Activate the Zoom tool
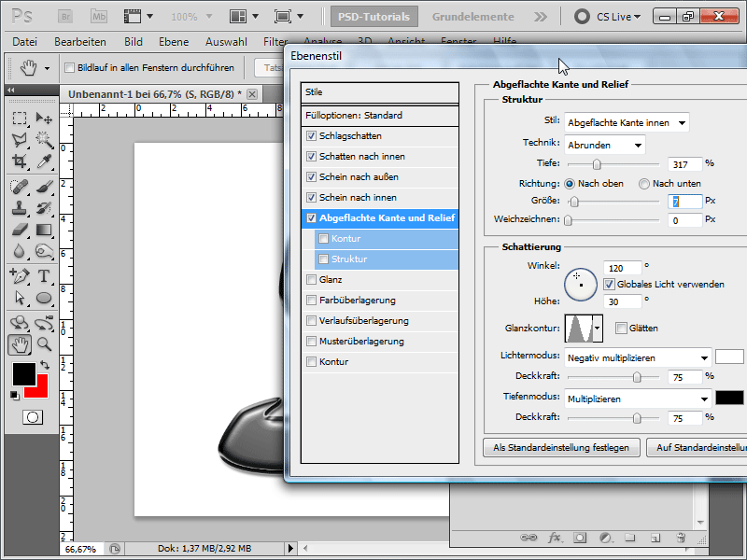747x560 pixels. tap(43, 344)
